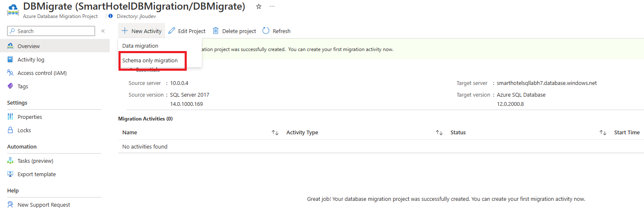Image resolution: width=644 pixels, height=218 pixels.
Task: Collapse the sidebar with the double chevron
Action: coord(103,31)
